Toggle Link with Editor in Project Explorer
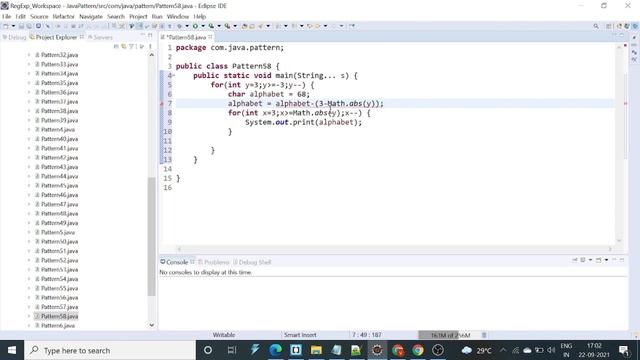Image resolution: width=640 pixels, height=360 pixels. click(x=124, y=47)
